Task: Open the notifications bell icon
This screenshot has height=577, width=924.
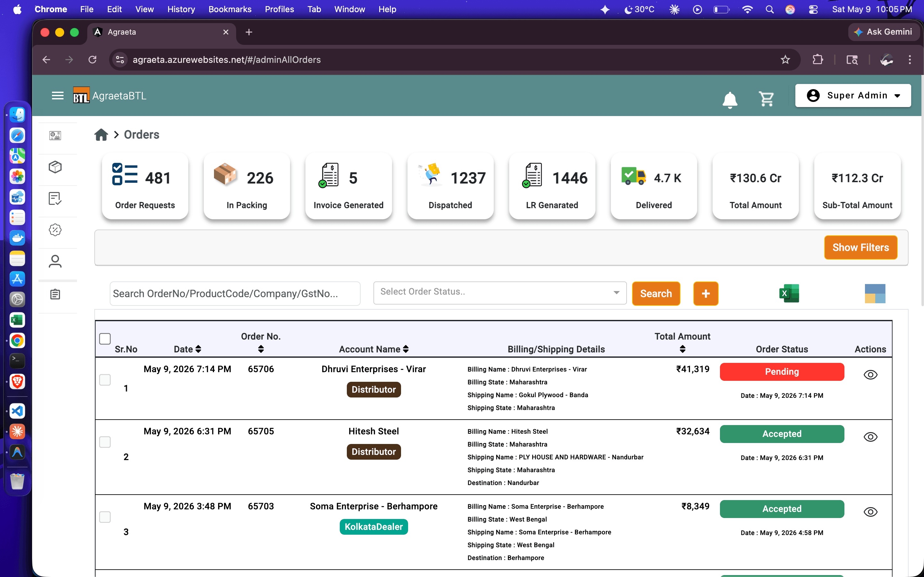Action: pos(730,99)
